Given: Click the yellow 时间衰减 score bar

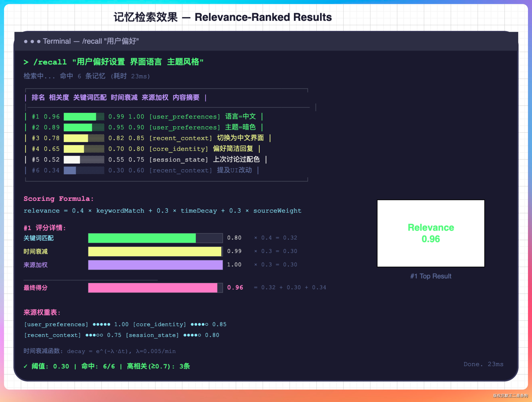Looking at the screenshot, I should click(x=155, y=252).
